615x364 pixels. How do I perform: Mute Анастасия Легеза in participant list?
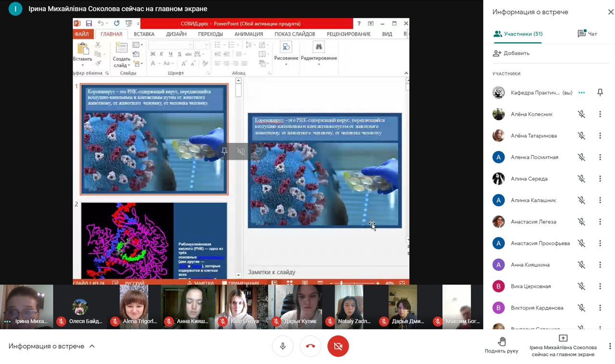coord(581,222)
